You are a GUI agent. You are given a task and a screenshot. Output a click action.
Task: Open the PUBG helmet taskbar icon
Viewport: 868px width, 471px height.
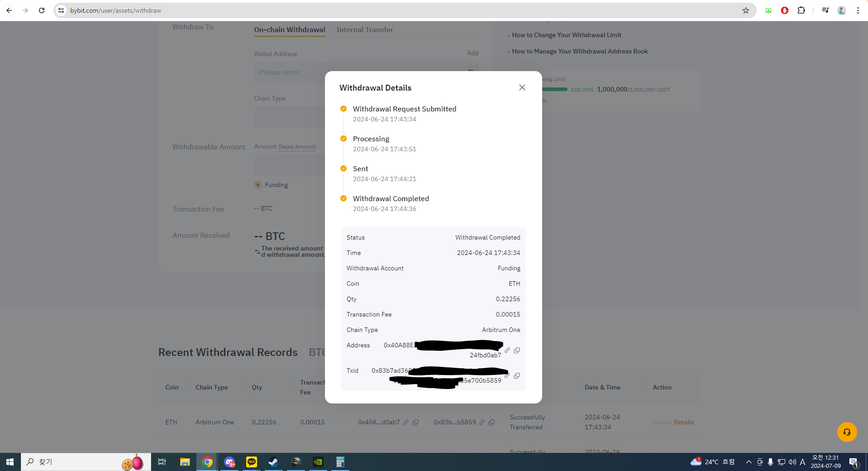point(296,462)
